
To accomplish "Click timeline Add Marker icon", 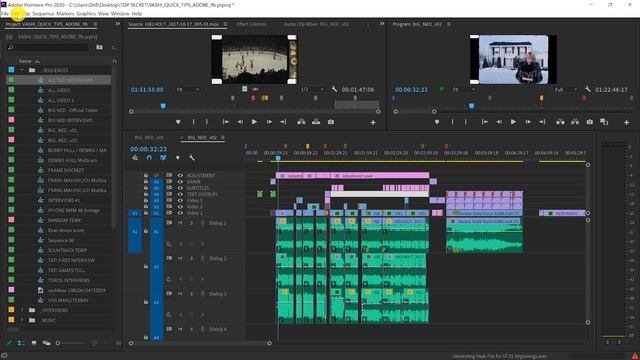I will (x=178, y=158).
